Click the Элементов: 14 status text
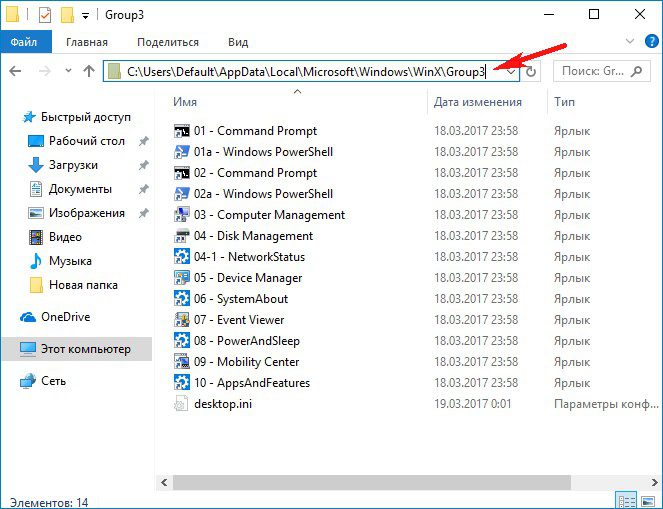Viewport: 663px width, 509px height. [49, 502]
